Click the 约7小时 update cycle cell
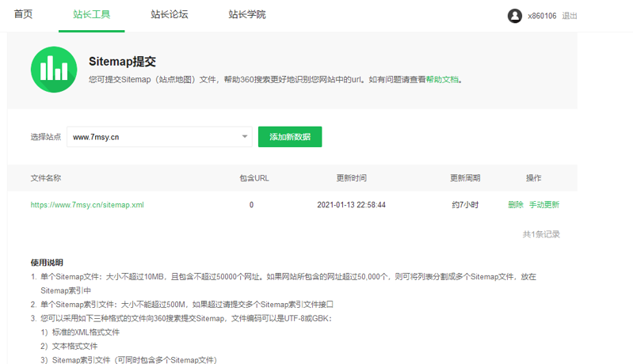Screen dimensions: 633x364 tap(465, 205)
